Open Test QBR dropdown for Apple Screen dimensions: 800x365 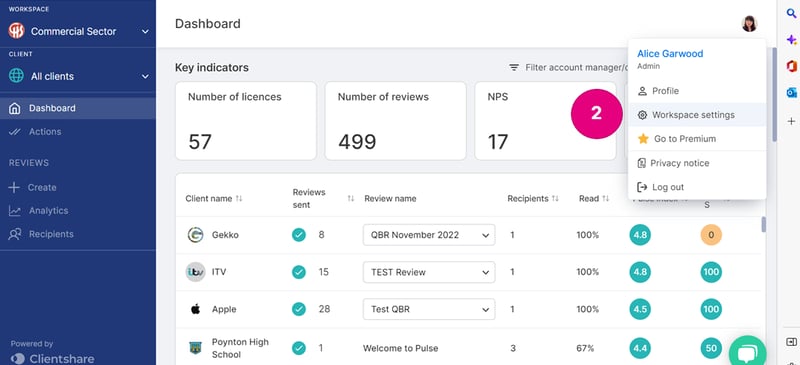coord(429,309)
